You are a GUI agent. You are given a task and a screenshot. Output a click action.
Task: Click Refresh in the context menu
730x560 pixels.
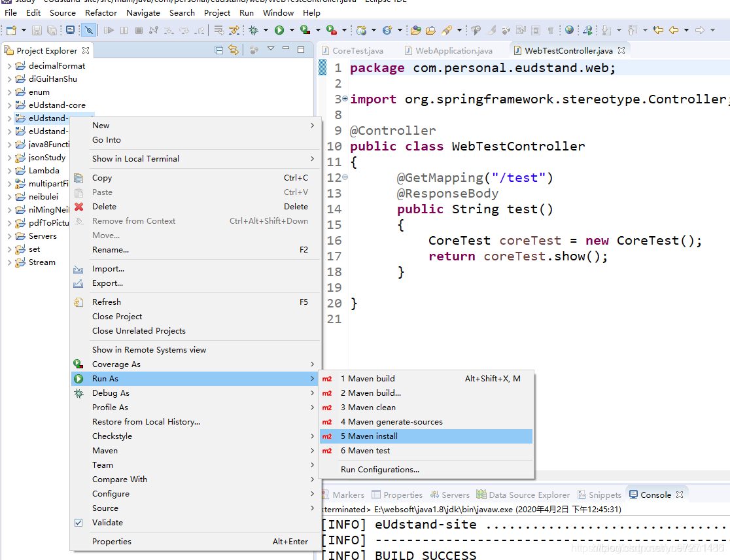click(x=196, y=302)
